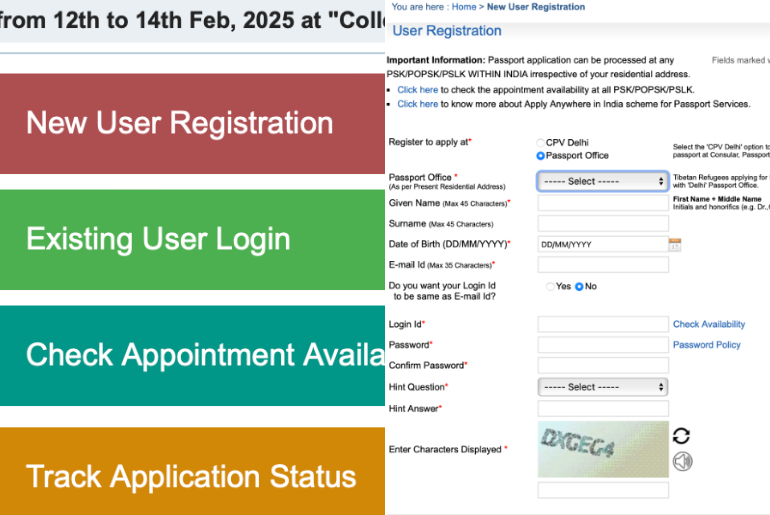Go to Track Application Status
This screenshot has height=515, width=770.
click(192, 475)
